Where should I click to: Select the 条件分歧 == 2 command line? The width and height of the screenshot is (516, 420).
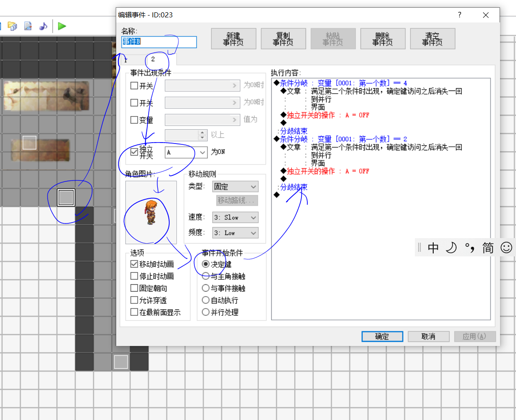tap(340, 139)
